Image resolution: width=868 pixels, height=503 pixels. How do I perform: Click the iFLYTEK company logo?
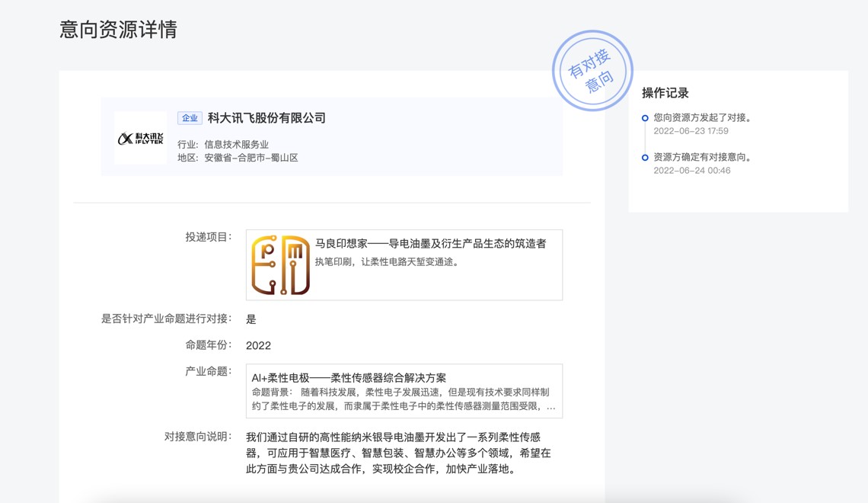(x=141, y=138)
